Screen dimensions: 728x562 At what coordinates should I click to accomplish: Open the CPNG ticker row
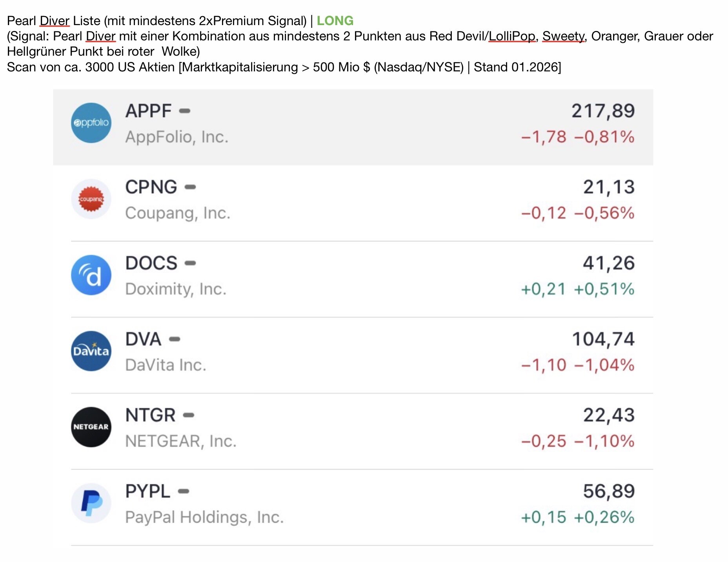pyautogui.click(x=151, y=187)
